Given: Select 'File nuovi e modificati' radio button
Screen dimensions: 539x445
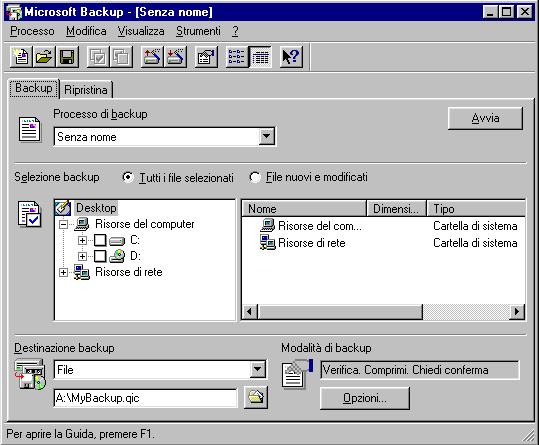Looking at the screenshot, I should (255, 177).
